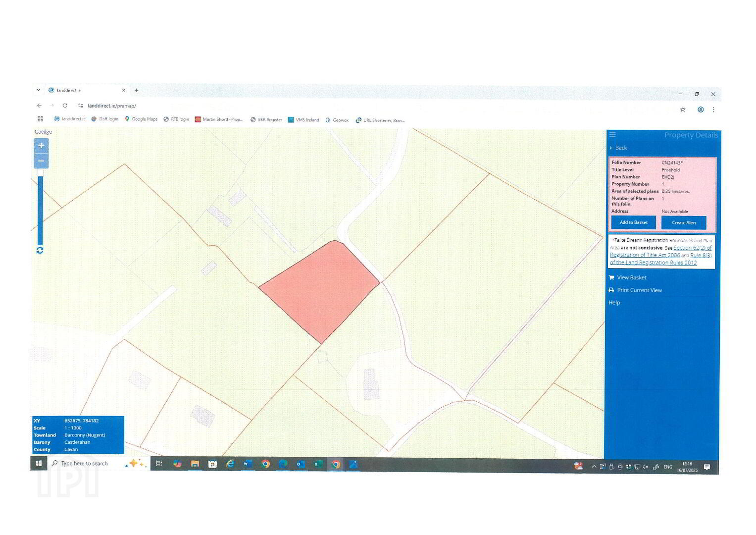This screenshot has height=535, width=756.
Task: Open Chrome's three-dot menu
Action: tap(713, 109)
